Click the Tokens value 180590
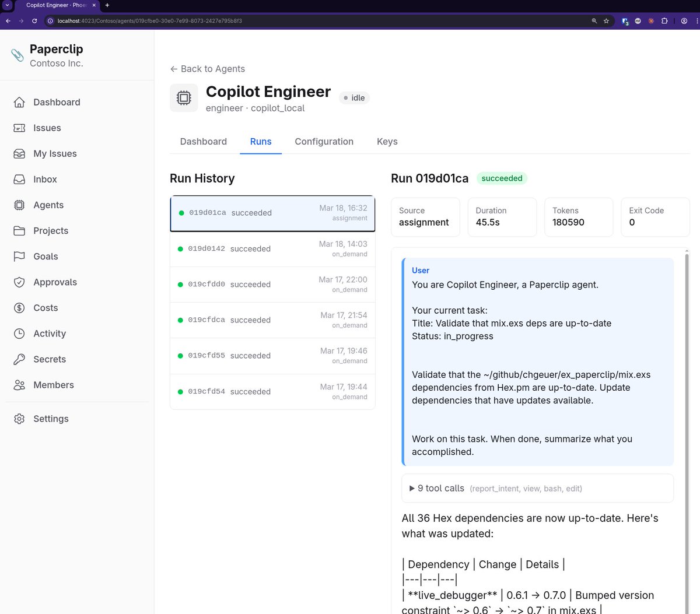The image size is (700, 614). coord(568,222)
